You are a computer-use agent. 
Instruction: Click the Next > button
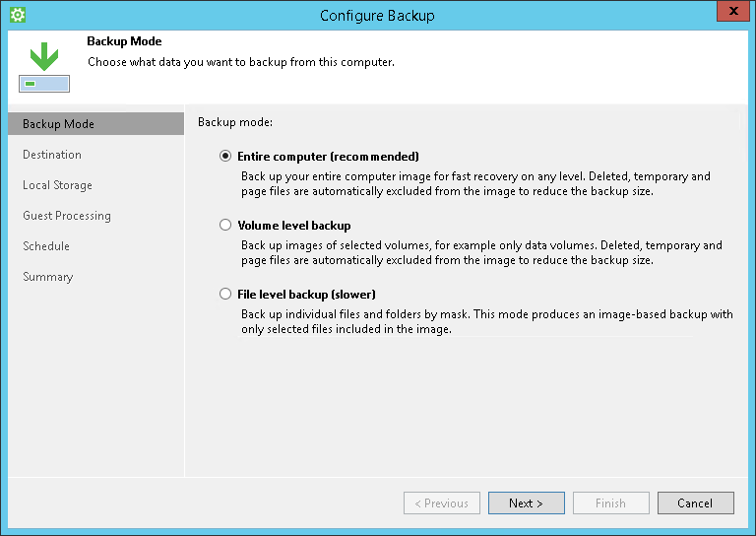[x=526, y=503]
